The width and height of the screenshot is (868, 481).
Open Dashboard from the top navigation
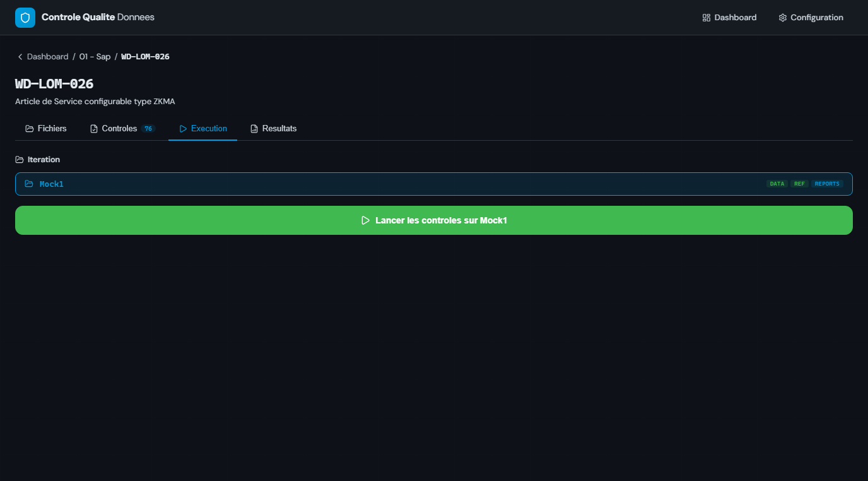click(729, 18)
